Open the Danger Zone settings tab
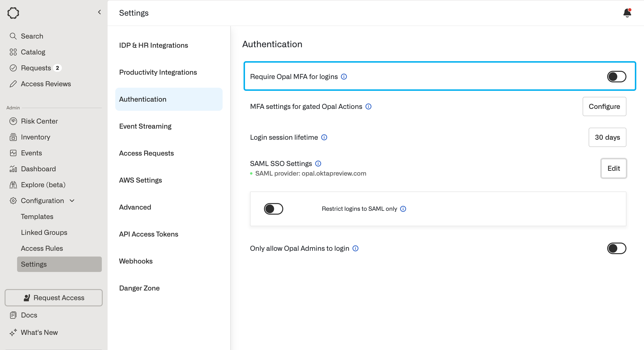The image size is (644, 350). (139, 288)
